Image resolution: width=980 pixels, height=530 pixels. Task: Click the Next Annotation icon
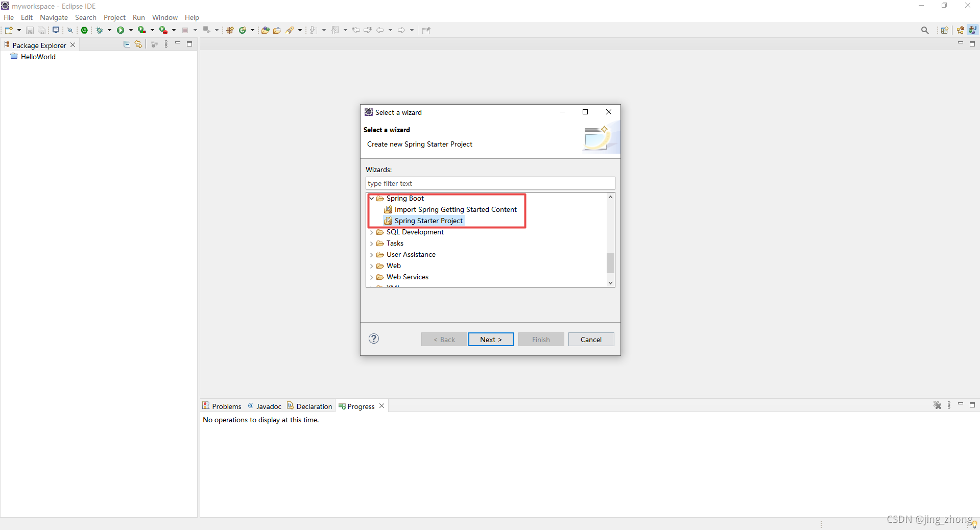[314, 30]
